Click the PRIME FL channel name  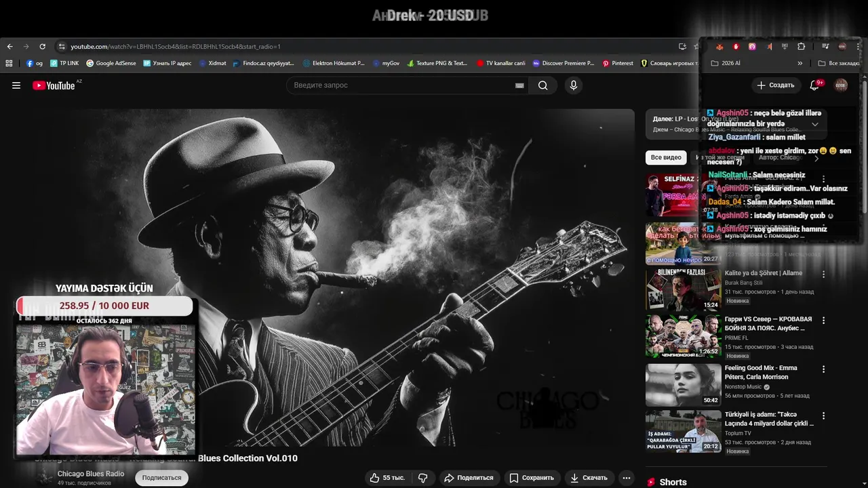736,338
